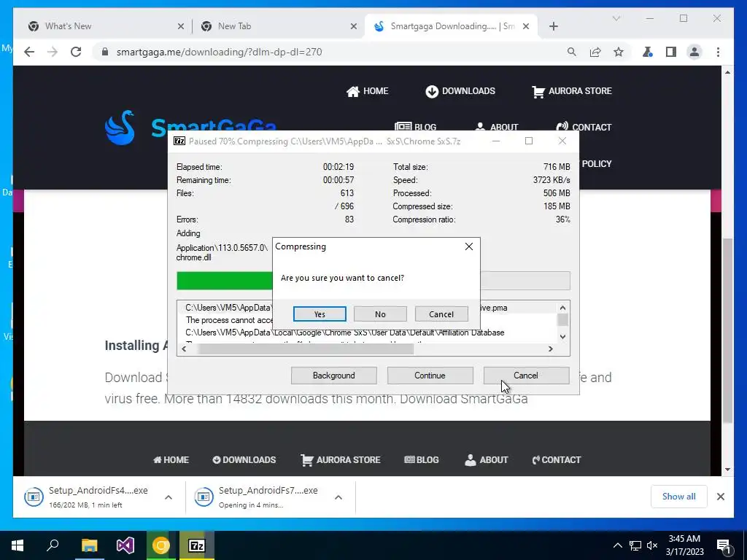Click Cancel in the Compressing confirmation dialog
The width and height of the screenshot is (747, 560).
(441, 314)
